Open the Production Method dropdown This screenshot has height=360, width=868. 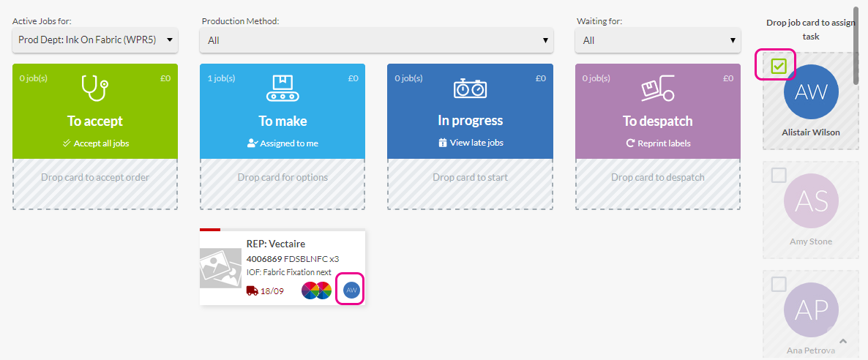tap(376, 40)
